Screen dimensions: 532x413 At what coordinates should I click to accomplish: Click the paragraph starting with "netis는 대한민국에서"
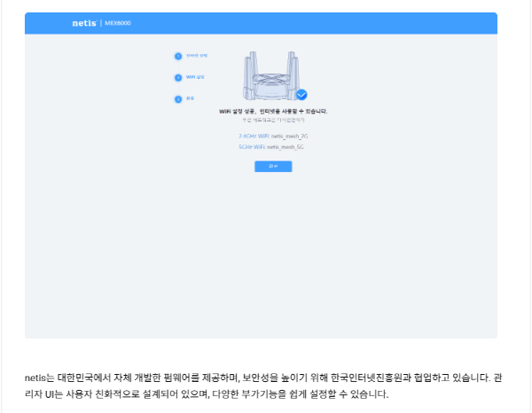[x=263, y=386]
